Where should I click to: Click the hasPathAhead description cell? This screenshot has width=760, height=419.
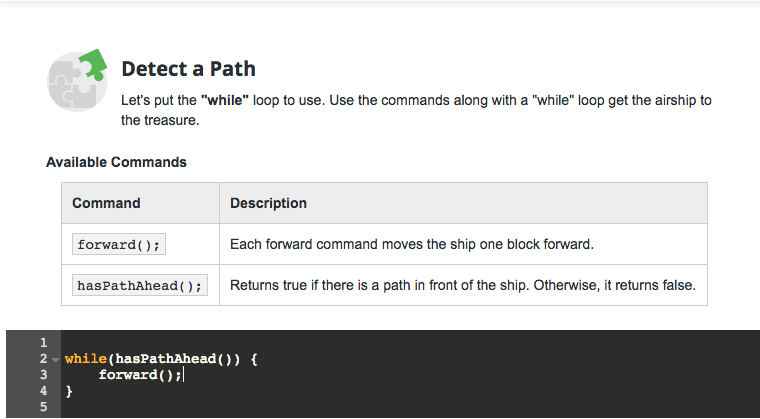461,286
